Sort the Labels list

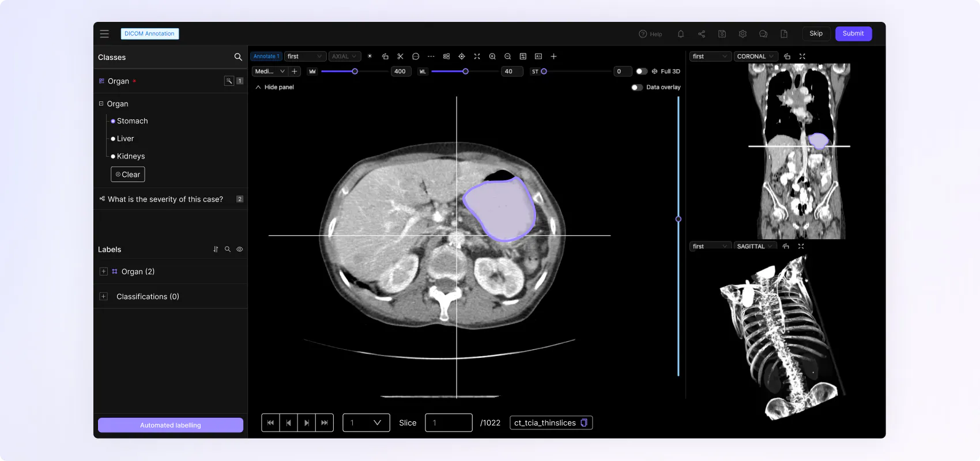click(x=216, y=250)
